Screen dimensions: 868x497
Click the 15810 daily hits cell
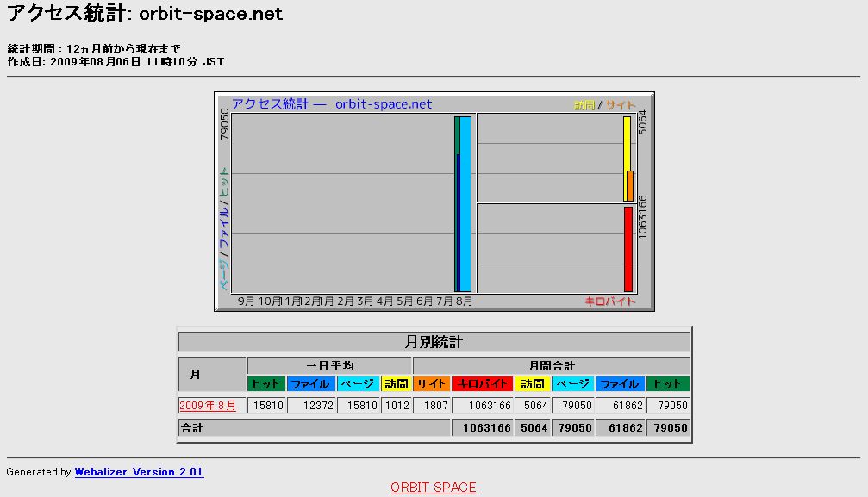[266, 406]
